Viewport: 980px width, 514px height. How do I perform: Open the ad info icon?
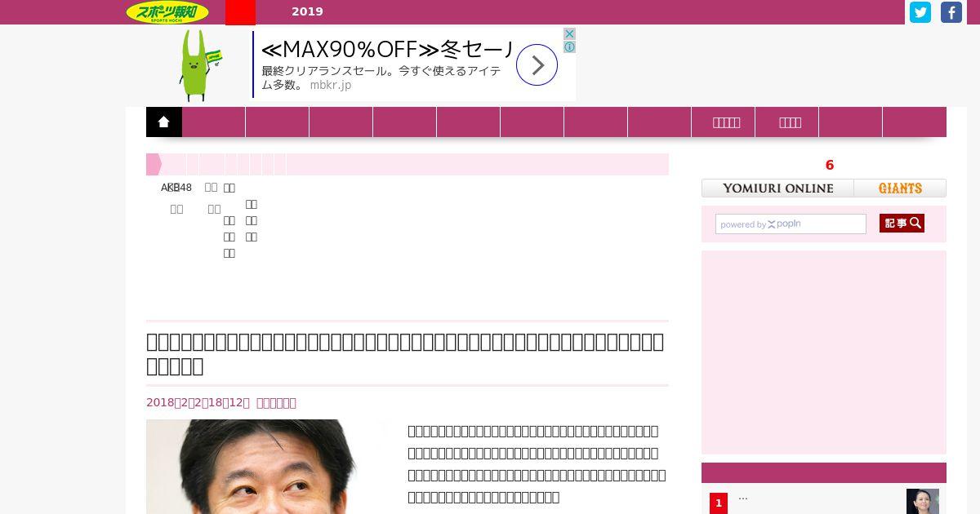click(x=569, y=47)
